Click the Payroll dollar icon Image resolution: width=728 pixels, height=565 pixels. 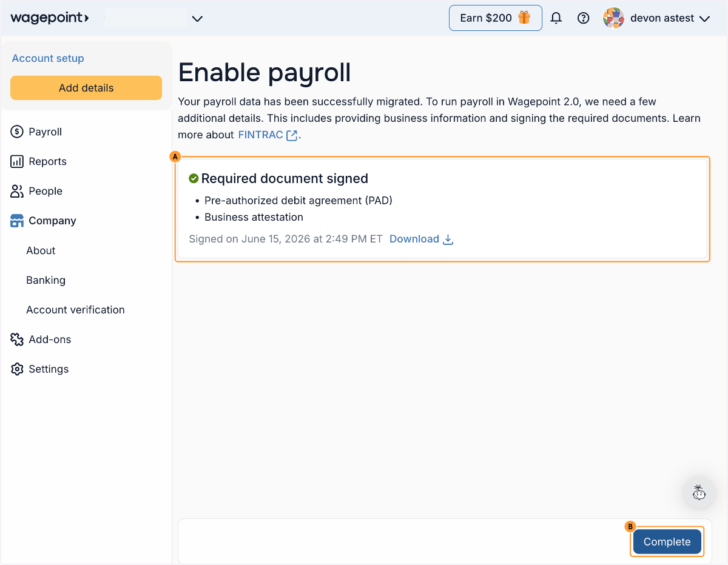pyautogui.click(x=17, y=132)
